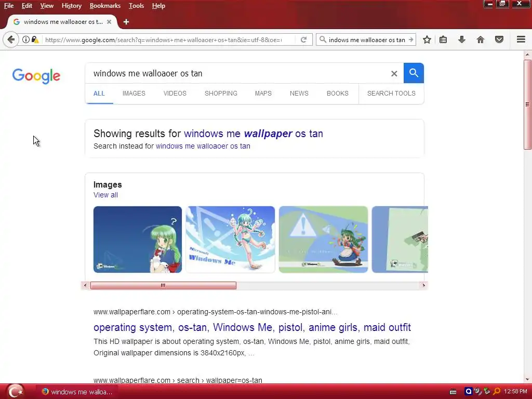Save to Pocket icon in toolbar
532x399 pixels.
[x=499, y=39]
